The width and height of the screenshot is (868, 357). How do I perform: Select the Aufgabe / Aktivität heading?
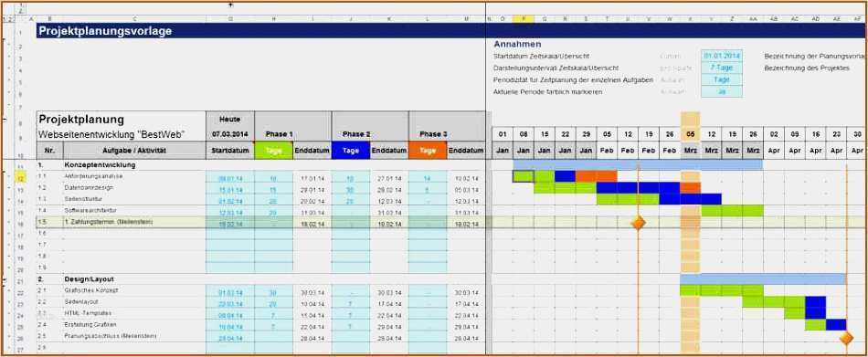pyautogui.click(x=134, y=150)
